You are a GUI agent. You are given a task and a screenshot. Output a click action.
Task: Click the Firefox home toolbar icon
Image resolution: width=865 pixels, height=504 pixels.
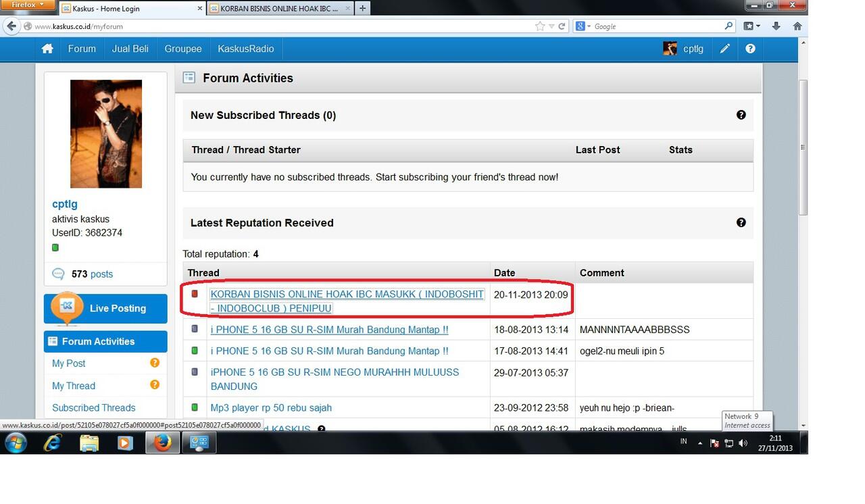[x=797, y=26]
